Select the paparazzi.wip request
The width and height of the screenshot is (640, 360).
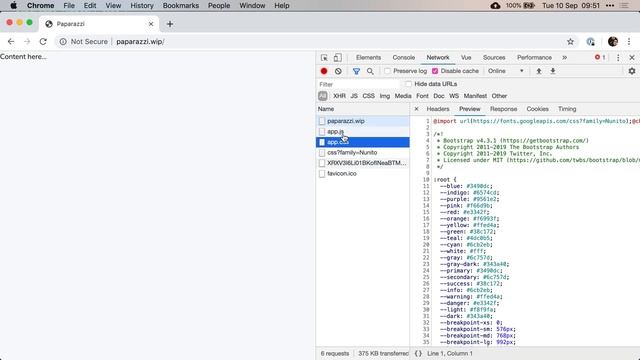(363, 121)
